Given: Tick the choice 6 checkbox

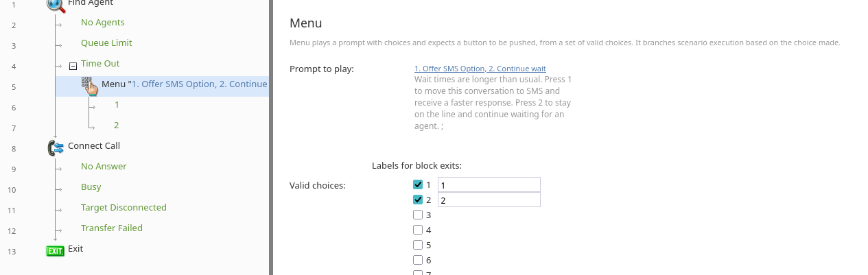Looking at the screenshot, I should pyautogui.click(x=418, y=260).
